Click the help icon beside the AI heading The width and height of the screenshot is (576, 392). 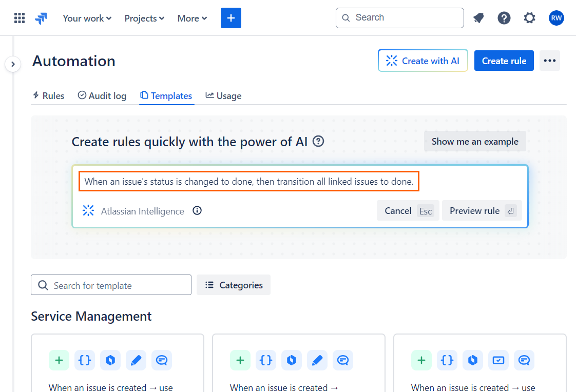pyautogui.click(x=318, y=141)
